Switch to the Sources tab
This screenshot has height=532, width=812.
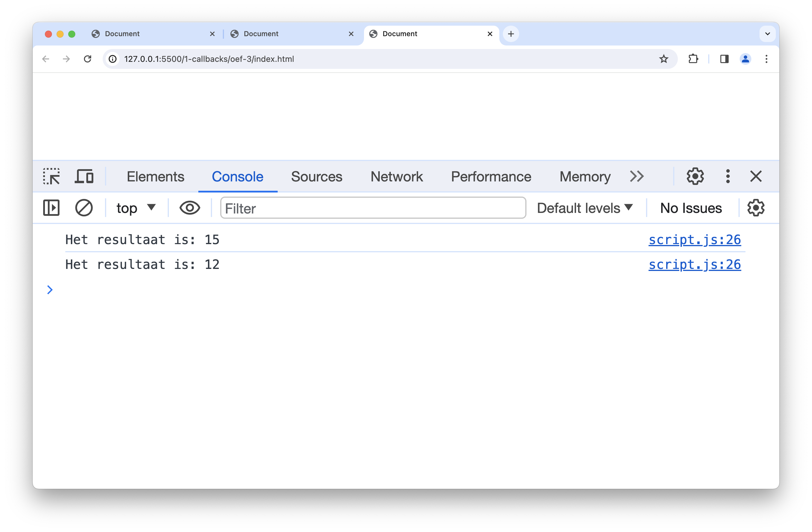(316, 176)
